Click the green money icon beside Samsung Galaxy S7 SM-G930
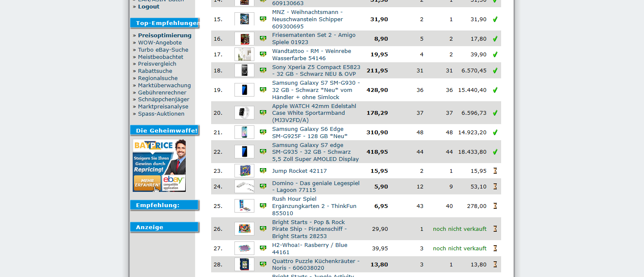Viewport: 644px width, 277px height. pyautogui.click(x=263, y=90)
